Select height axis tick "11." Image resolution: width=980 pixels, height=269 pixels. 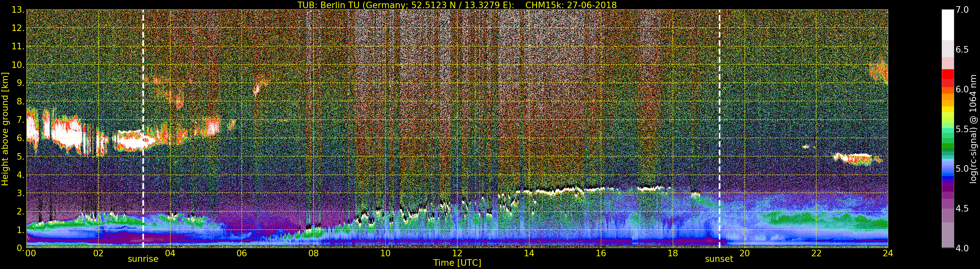coord(18,46)
